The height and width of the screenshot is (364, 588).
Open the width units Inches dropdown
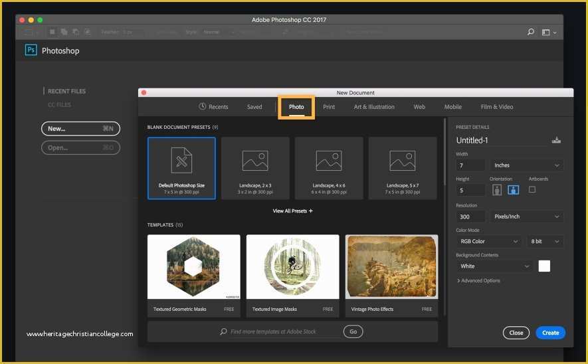coord(526,165)
